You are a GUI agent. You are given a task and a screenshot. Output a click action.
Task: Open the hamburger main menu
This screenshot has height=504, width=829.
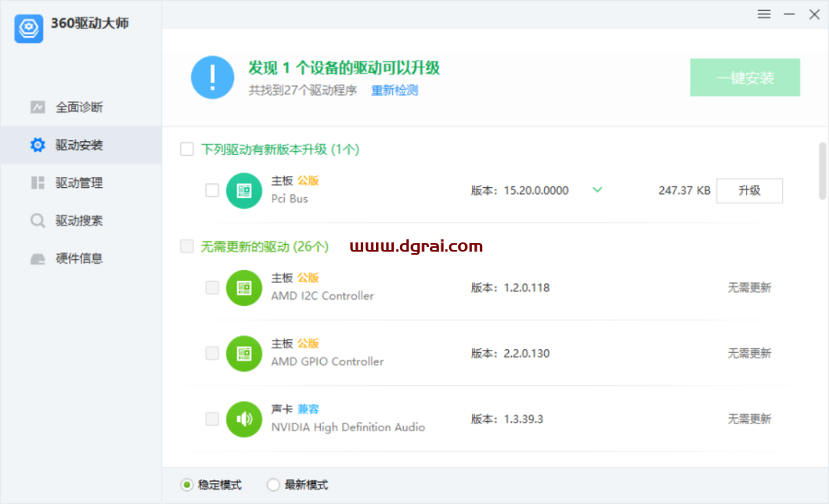(x=764, y=15)
